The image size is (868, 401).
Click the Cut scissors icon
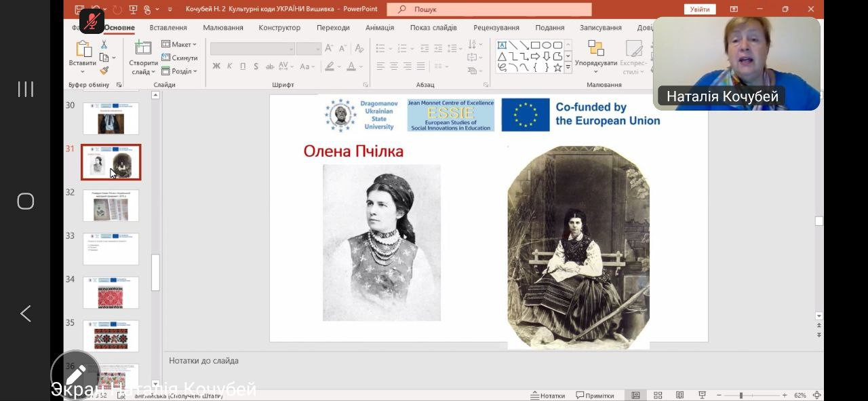(x=104, y=44)
